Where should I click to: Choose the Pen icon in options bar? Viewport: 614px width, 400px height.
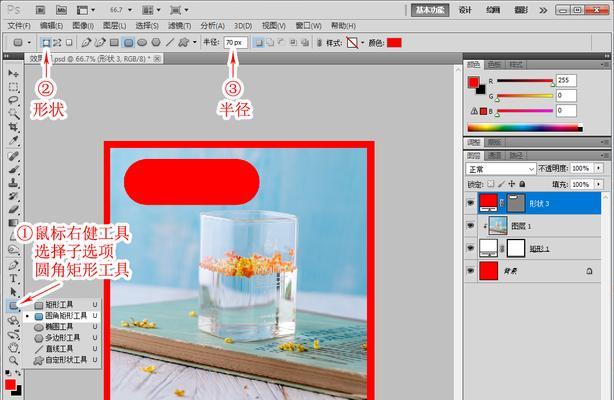[86, 42]
